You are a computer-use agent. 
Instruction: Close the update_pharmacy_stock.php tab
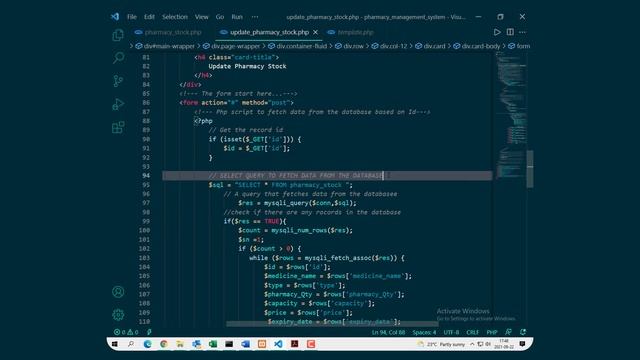tap(316, 32)
